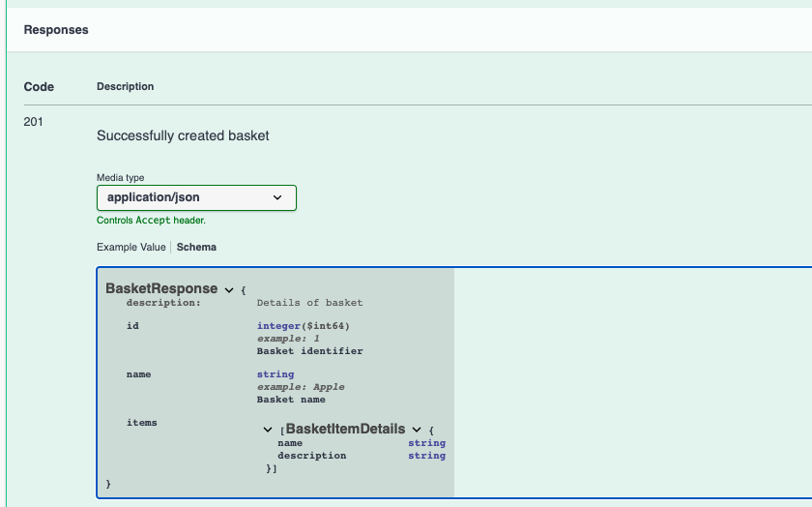Image resolution: width=812 pixels, height=507 pixels.
Task: Click the 'Description' column header
Action: (x=126, y=86)
